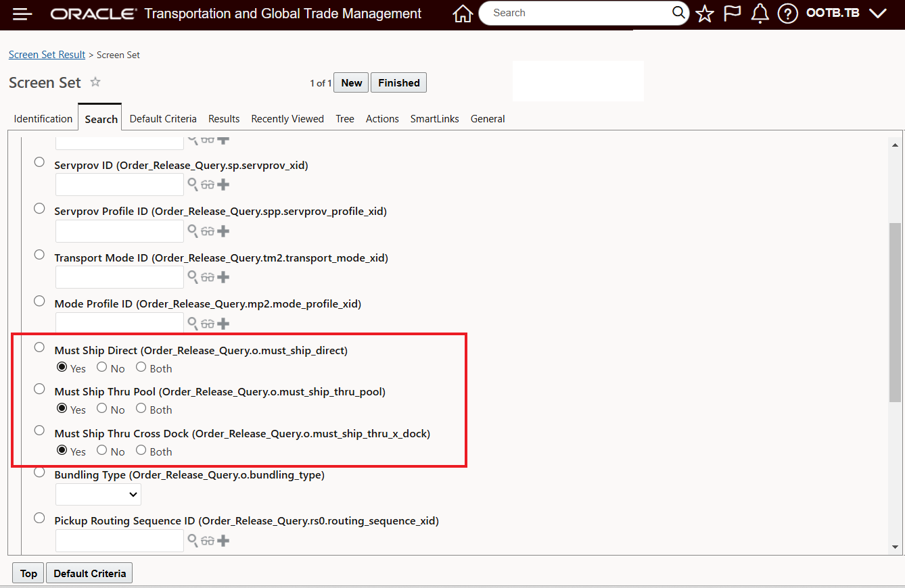Image resolution: width=905 pixels, height=588 pixels.
Task: Choose Yes for Must Ship Thru Pool
Action: click(62, 408)
